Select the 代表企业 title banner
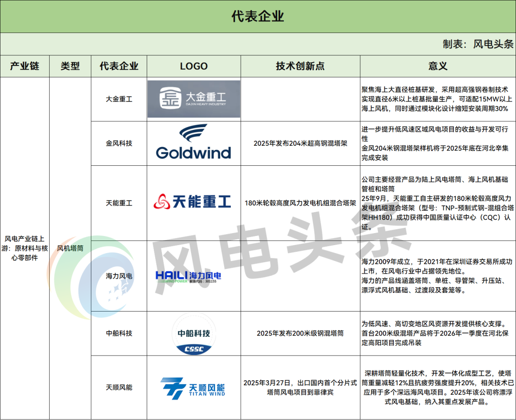Image resolution: width=516 pixels, height=420 pixels. 258,17
